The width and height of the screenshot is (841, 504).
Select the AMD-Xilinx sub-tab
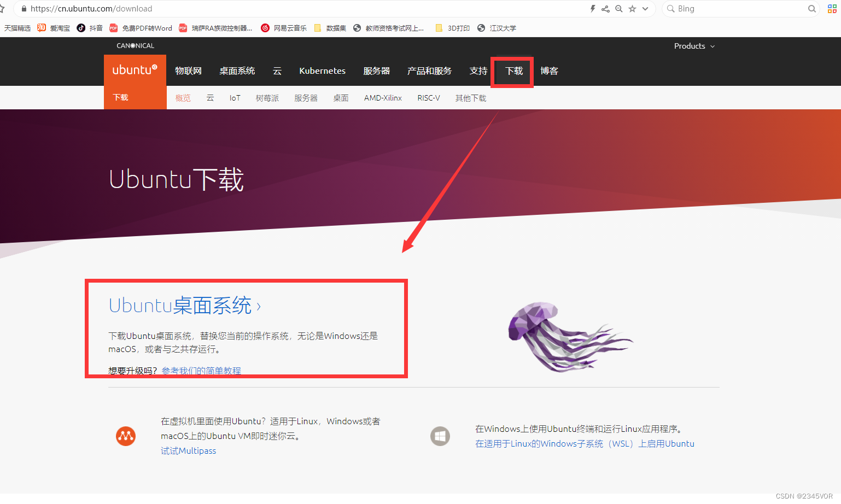click(x=383, y=98)
